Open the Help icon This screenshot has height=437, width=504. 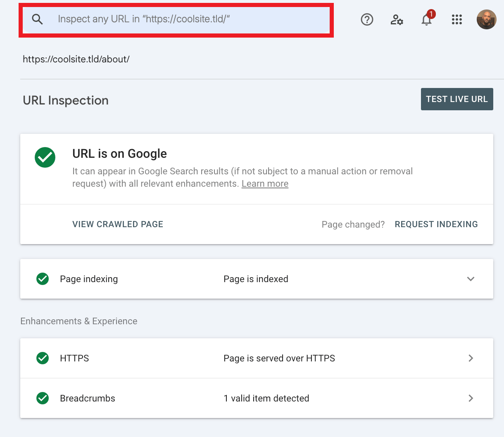pyautogui.click(x=367, y=19)
